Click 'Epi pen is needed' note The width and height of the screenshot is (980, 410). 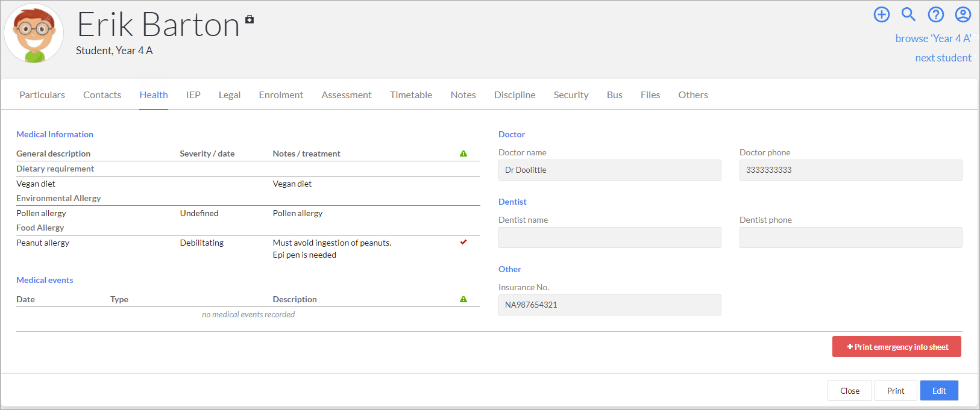click(x=304, y=255)
